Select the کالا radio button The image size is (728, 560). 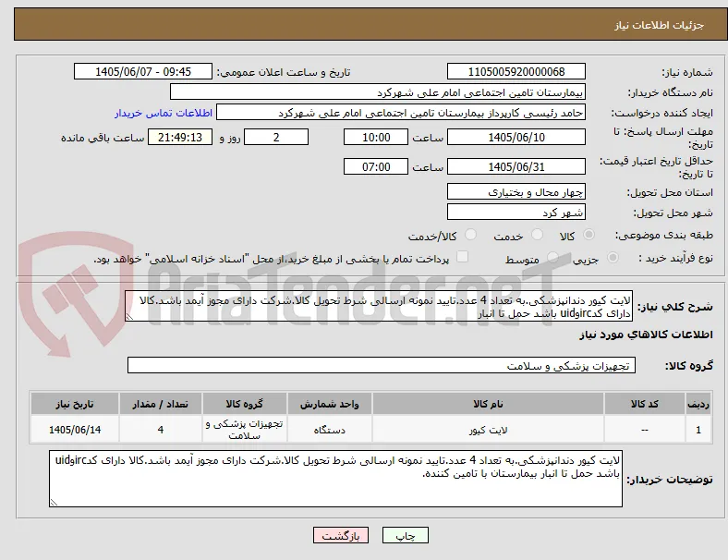pos(588,235)
